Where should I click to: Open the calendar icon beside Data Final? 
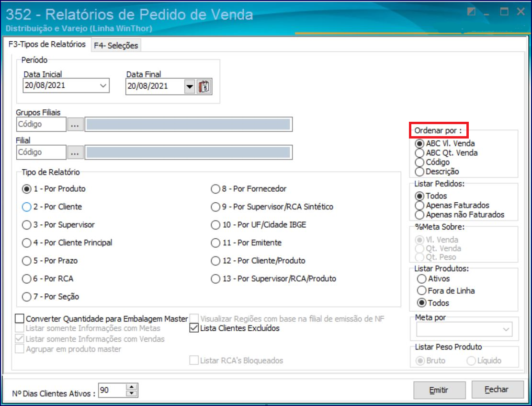pyautogui.click(x=204, y=87)
